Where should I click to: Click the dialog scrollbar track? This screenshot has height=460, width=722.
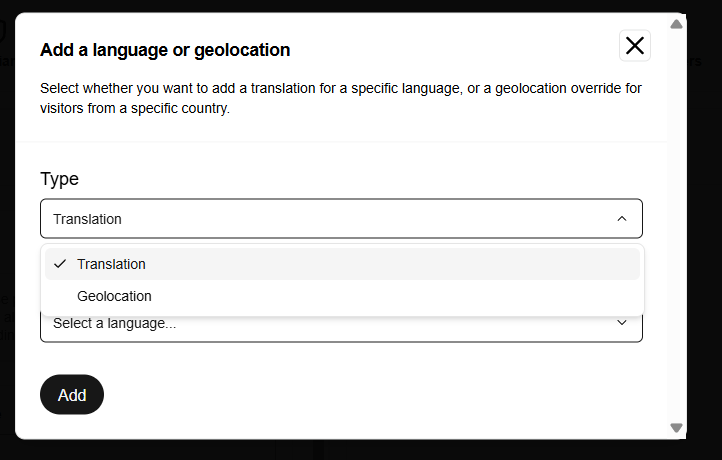click(x=676, y=226)
